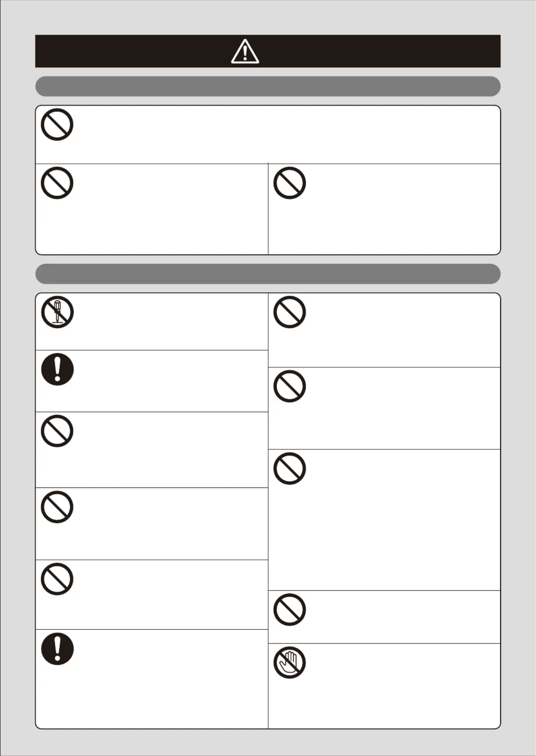The image size is (536, 756).
Task: Select the no-disassembly screwdriver prohibition icon
Action: [x=57, y=312]
